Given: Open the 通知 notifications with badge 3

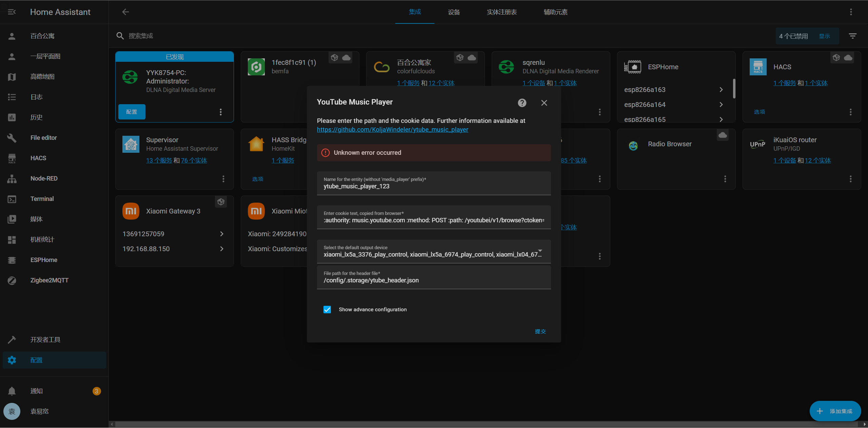Looking at the screenshot, I should tap(37, 391).
